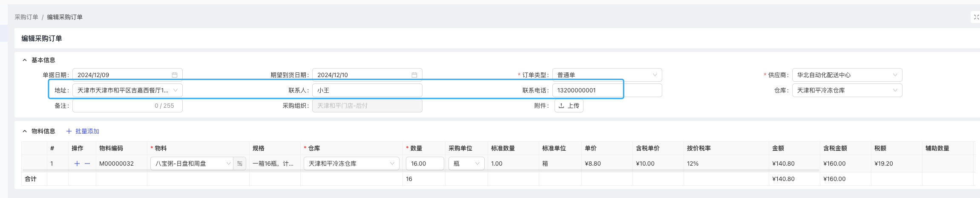Open the 供应商 dropdown 华北自动化配送中心
Viewport: 980px width, 198px height.
pos(847,75)
